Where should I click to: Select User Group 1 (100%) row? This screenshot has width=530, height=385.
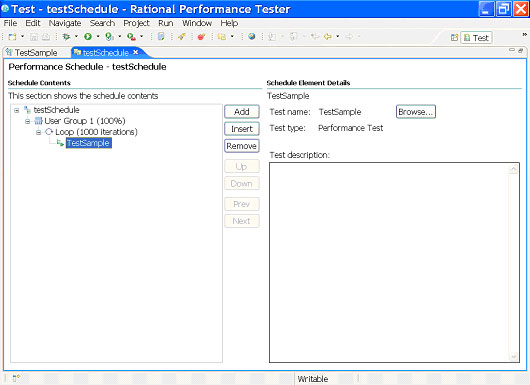click(x=85, y=121)
